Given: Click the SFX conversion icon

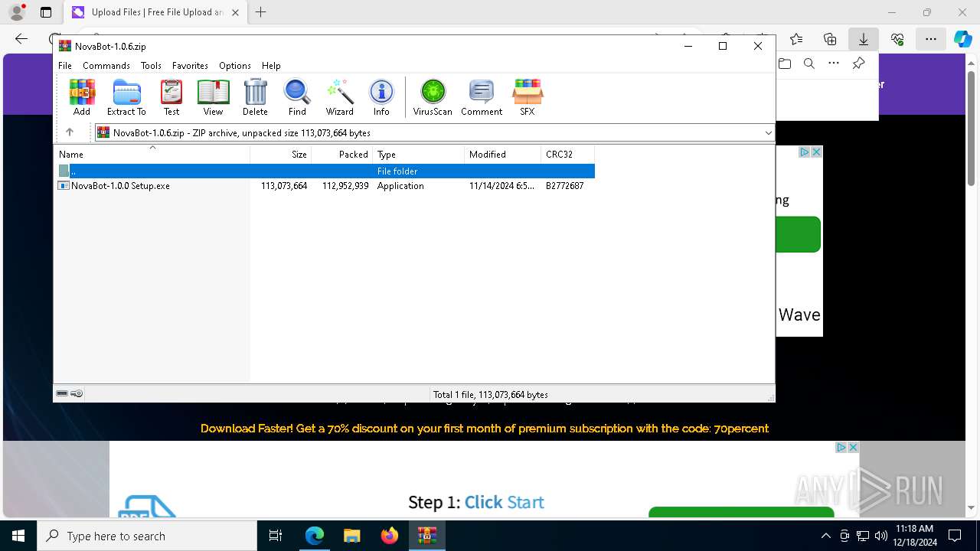Looking at the screenshot, I should 528,97.
